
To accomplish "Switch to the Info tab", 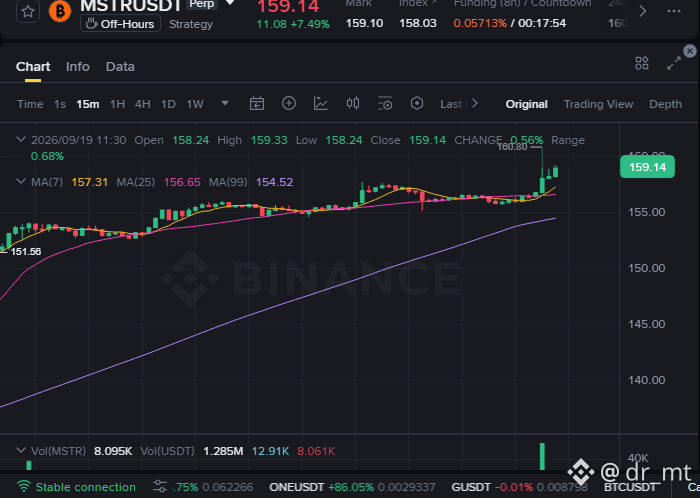I will (78, 66).
